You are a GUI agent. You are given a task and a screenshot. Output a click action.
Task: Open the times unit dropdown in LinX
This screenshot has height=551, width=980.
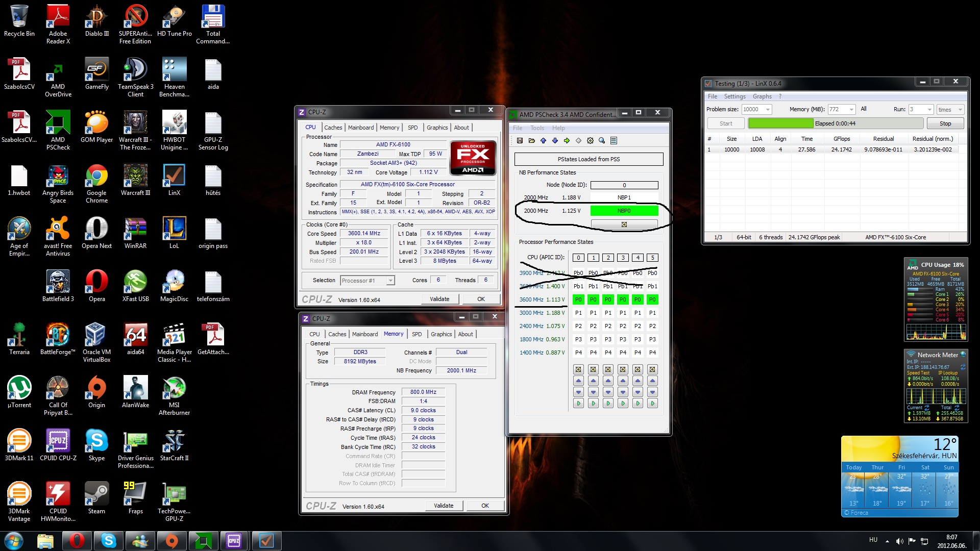coord(960,109)
